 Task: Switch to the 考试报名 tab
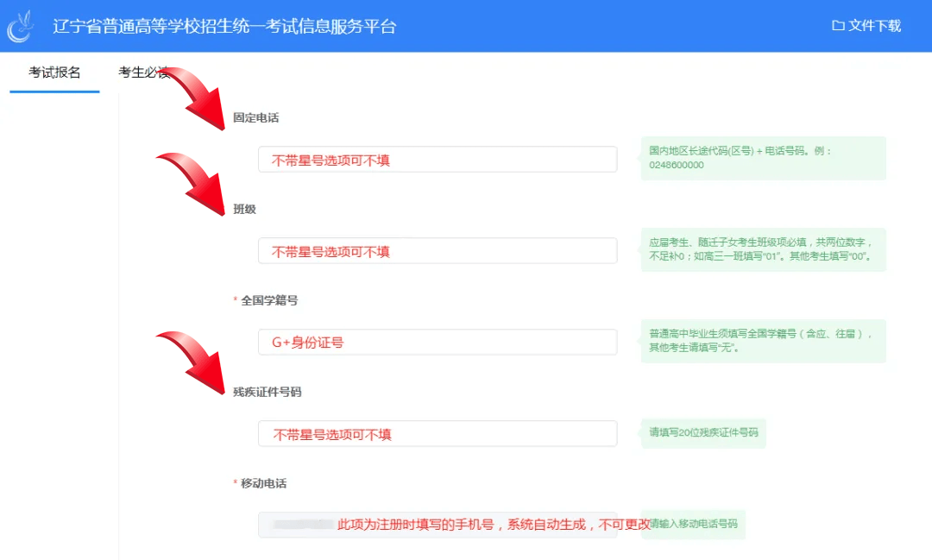point(54,72)
